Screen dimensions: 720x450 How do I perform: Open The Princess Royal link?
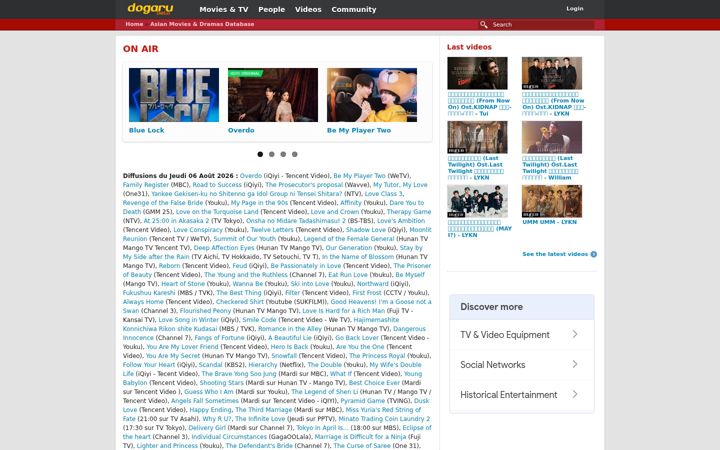click(377, 356)
